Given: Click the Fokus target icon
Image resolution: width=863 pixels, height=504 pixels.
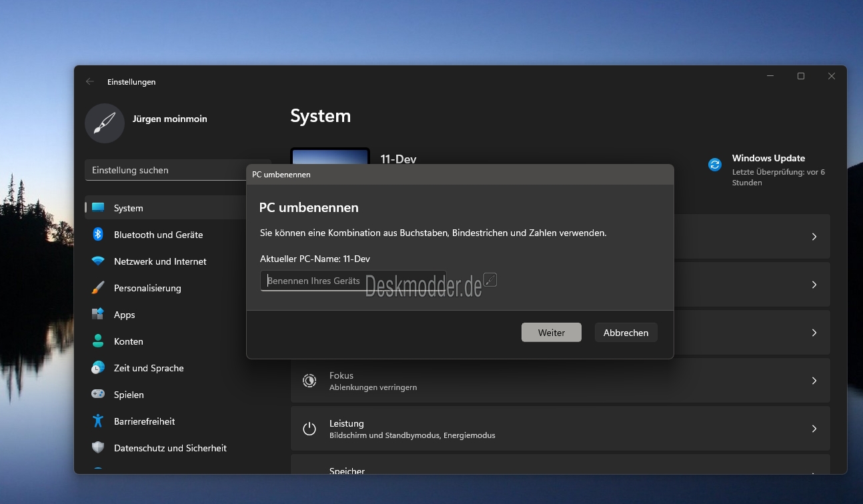Looking at the screenshot, I should 309,381.
